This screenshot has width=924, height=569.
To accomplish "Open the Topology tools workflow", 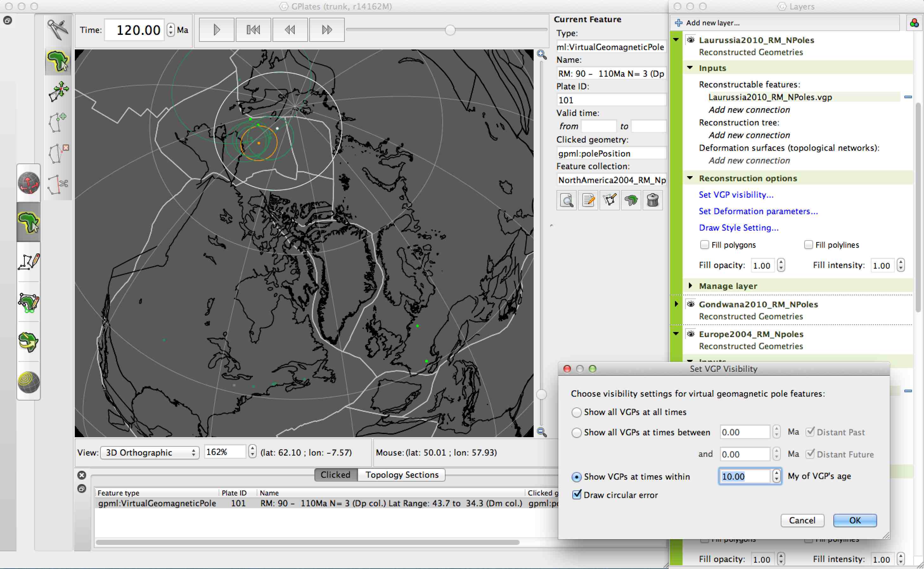I will point(29,303).
